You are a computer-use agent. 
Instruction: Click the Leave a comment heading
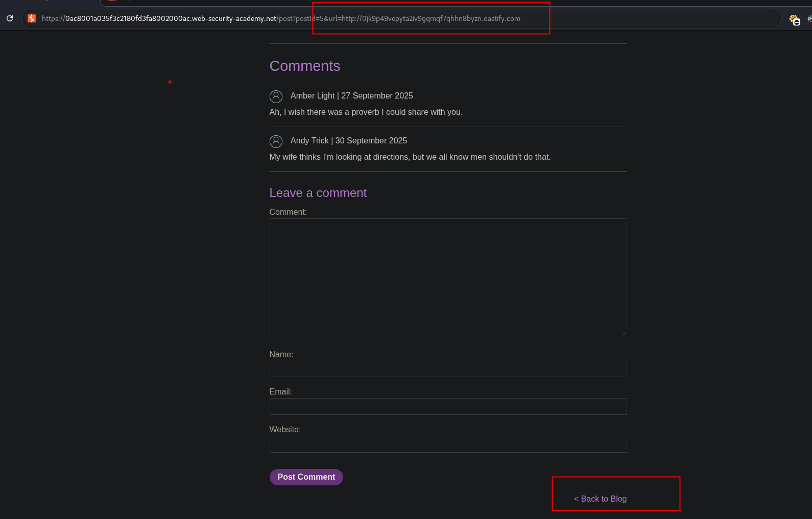[x=318, y=193]
